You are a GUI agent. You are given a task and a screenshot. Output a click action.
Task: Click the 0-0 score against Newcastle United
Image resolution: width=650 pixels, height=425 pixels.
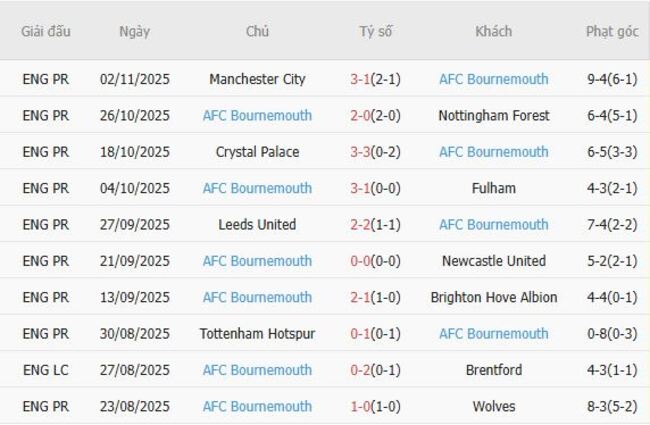[361, 261]
